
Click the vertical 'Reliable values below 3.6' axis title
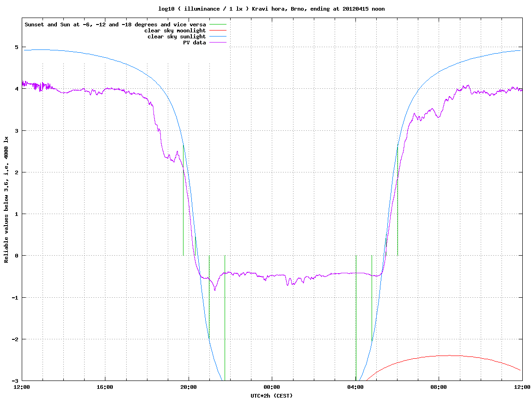pyautogui.click(x=6, y=200)
